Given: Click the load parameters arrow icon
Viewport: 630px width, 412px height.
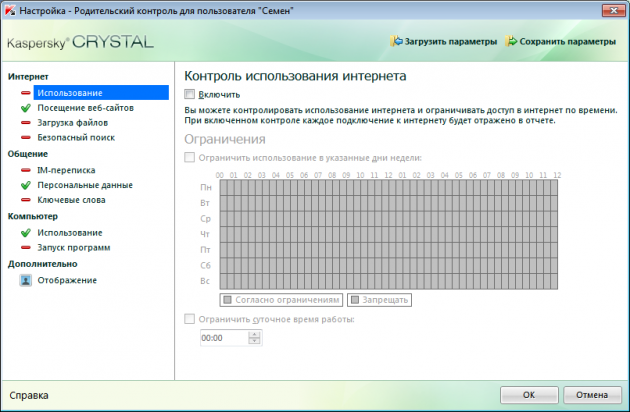Looking at the screenshot, I should point(396,41).
